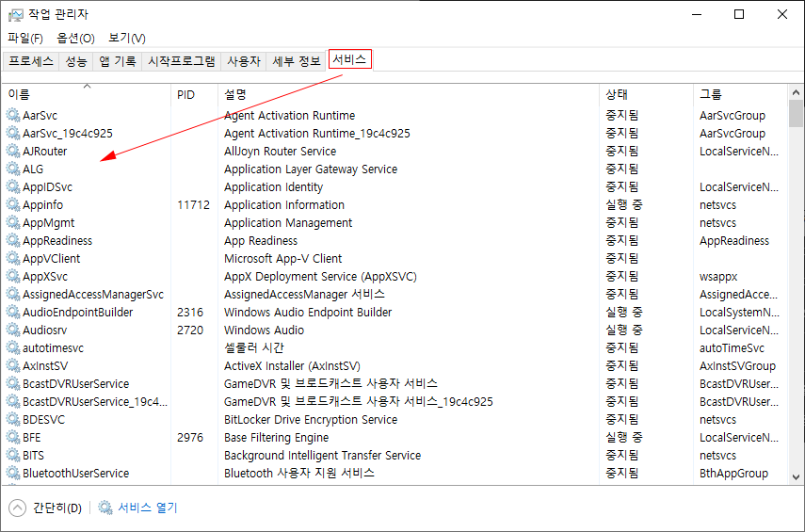This screenshot has height=532, width=805.
Task: Click the gear icon beside autotimesvc
Action: click(13, 347)
